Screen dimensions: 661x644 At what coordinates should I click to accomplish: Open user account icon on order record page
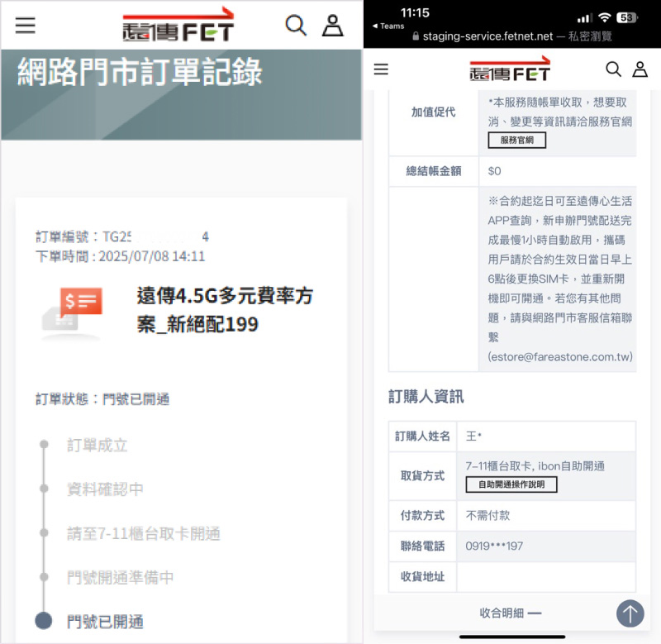pos(333,26)
